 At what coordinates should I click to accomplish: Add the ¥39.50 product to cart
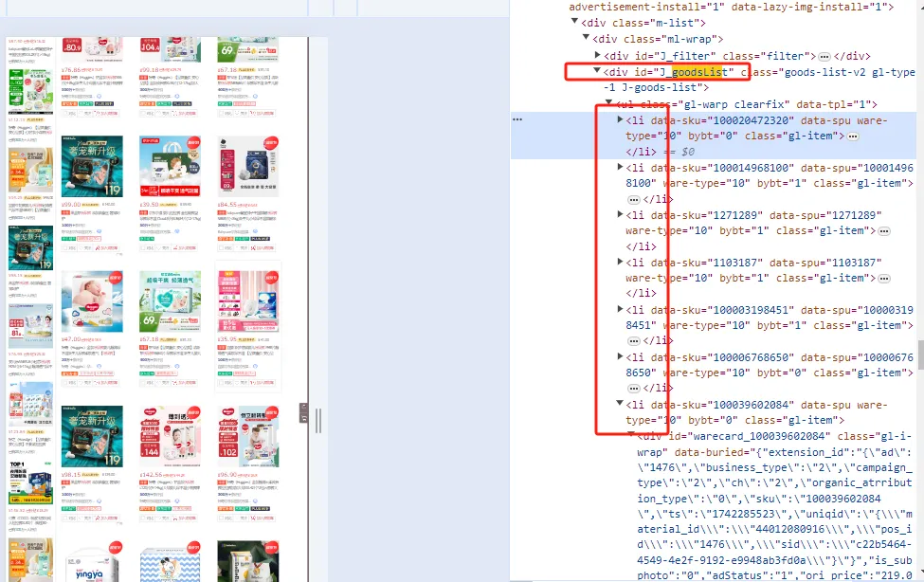tap(185, 248)
